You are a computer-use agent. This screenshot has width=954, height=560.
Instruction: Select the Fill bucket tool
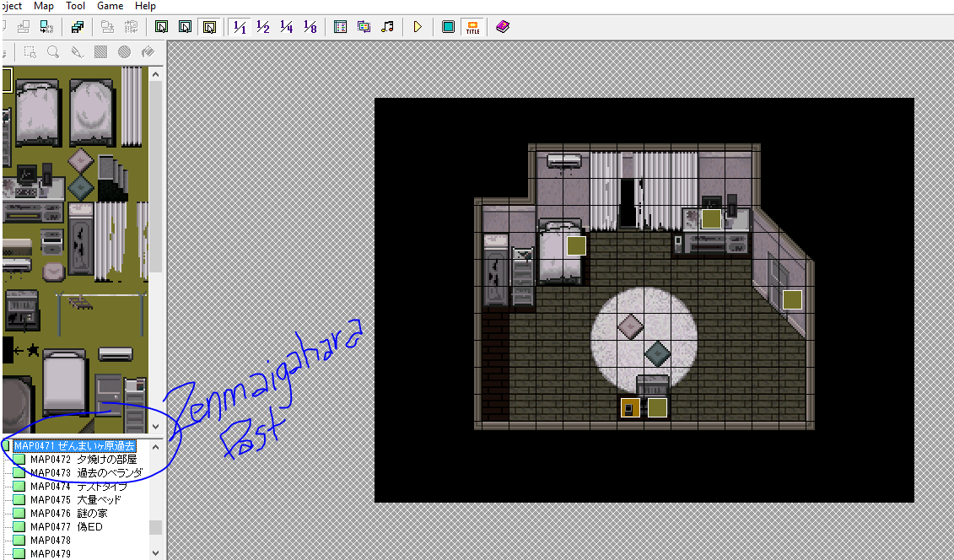coord(148,52)
